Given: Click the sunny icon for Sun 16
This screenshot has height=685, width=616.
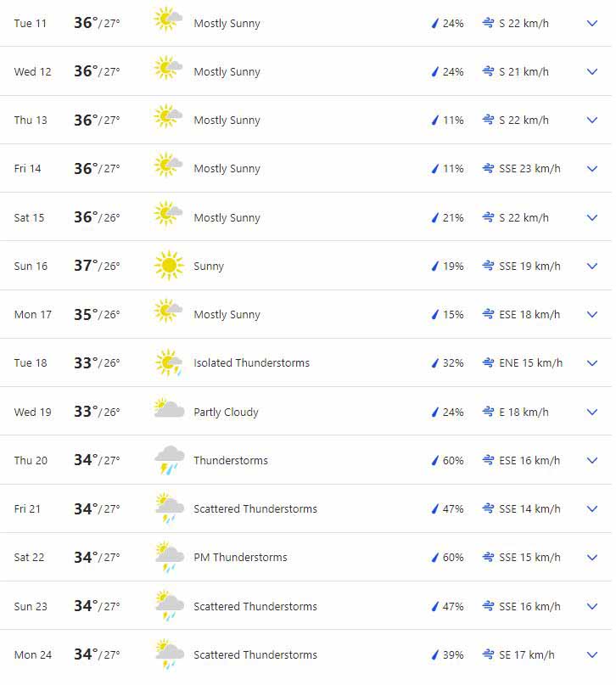Looking at the screenshot, I should pyautogui.click(x=169, y=266).
